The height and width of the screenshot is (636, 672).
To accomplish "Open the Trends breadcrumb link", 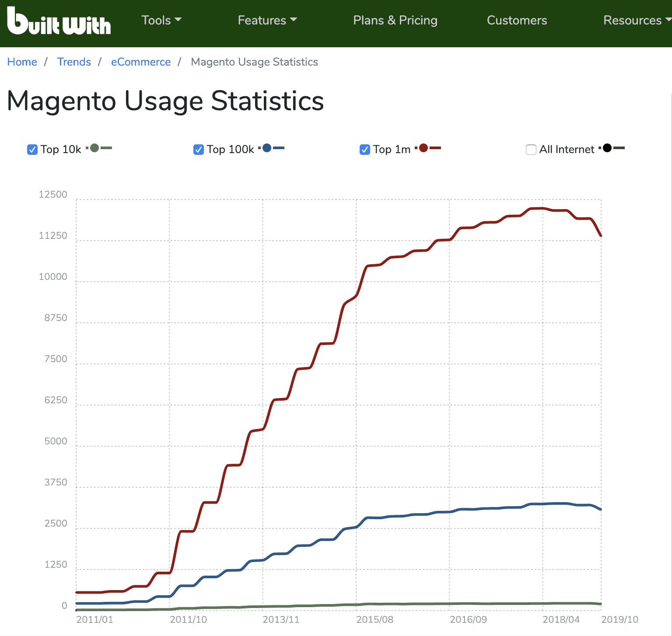I will [74, 62].
